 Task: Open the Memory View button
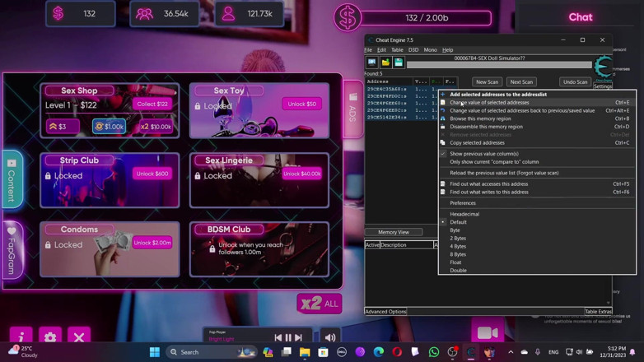pyautogui.click(x=394, y=232)
